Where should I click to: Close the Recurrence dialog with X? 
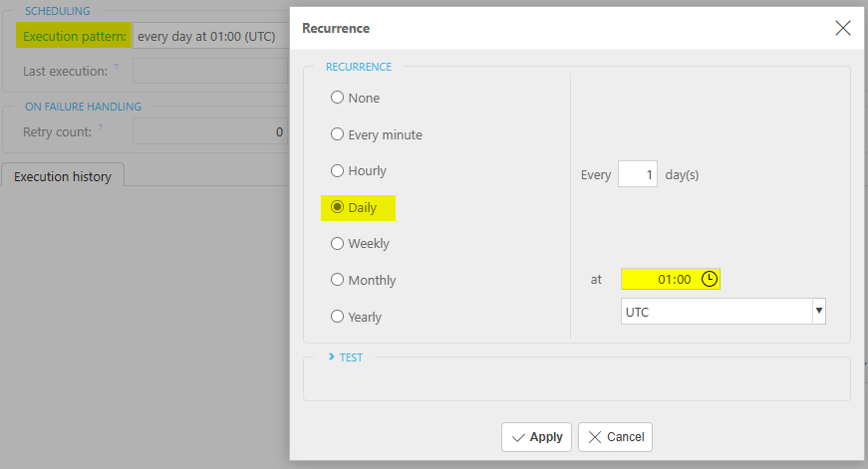(843, 28)
